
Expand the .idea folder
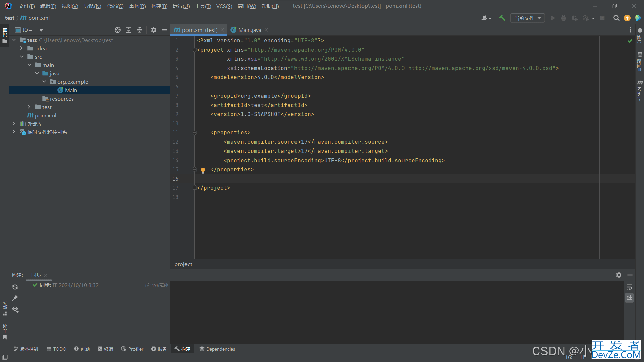21,48
